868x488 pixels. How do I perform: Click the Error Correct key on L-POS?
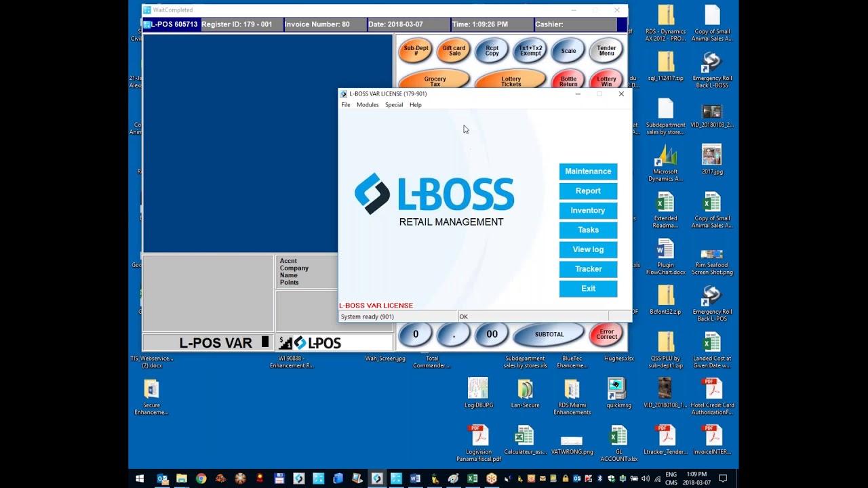pos(606,334)
